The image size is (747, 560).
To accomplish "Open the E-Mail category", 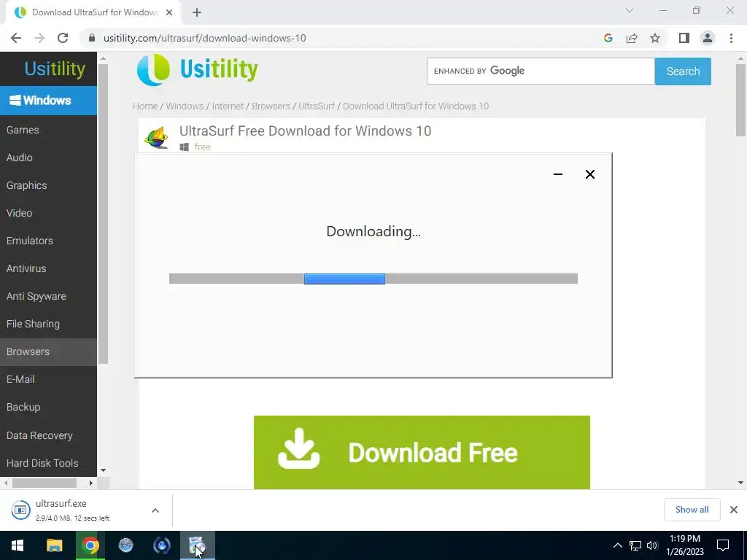I will point(48,379).
